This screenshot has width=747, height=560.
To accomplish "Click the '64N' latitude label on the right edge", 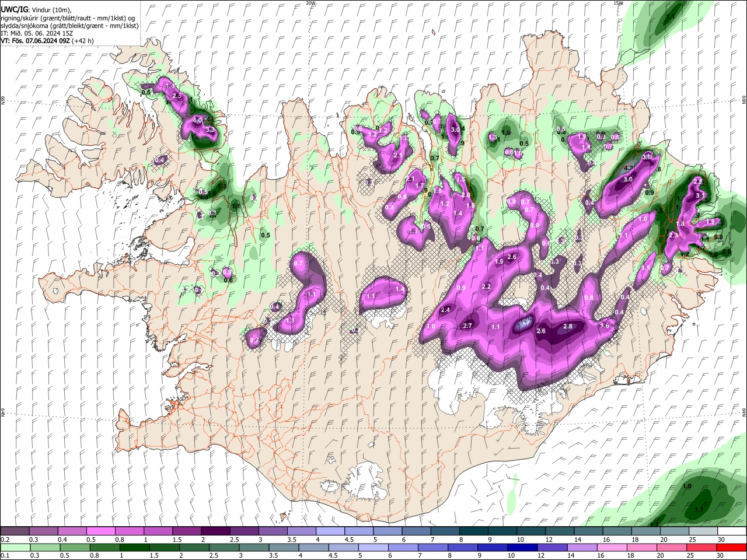I will pyautogui.click(x=744, y=412).
